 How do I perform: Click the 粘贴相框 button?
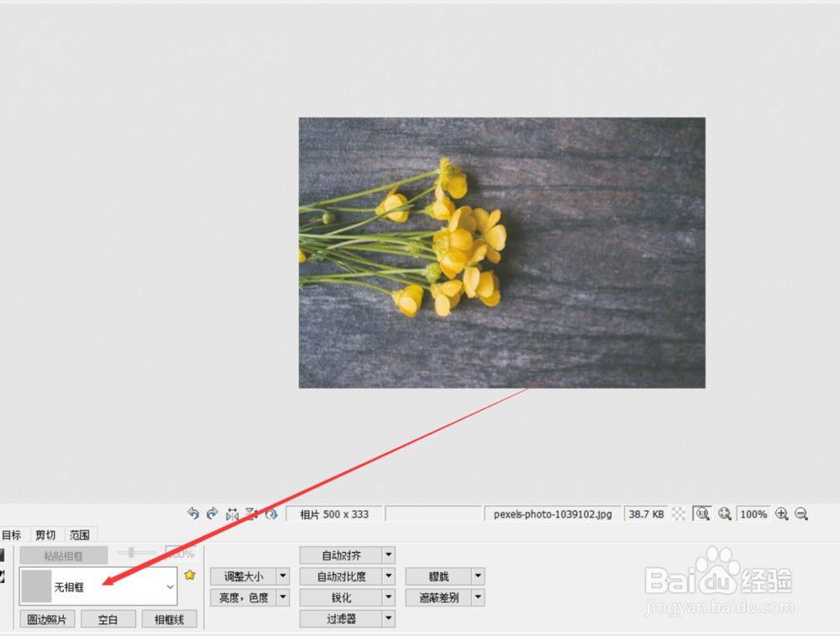pyautogui.click(x=63, y=555)
